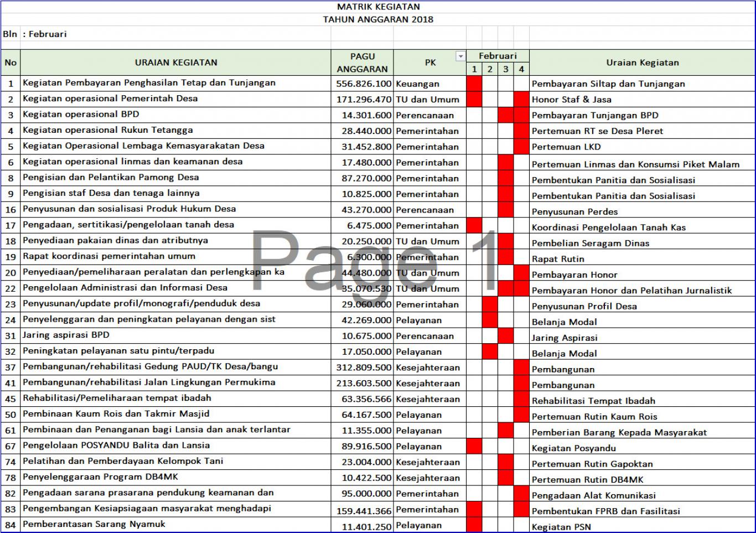Image resolution: width=756 pixels, height=533 pixels.
Task: Select the MATRIK KEGIATAN title cell
Action: click(379, 7)
